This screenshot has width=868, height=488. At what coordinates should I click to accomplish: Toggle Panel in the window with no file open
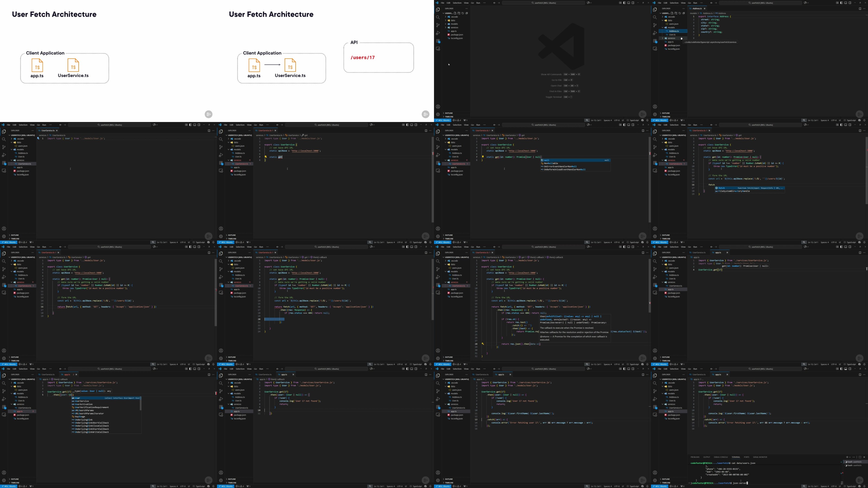coord(629,3)
